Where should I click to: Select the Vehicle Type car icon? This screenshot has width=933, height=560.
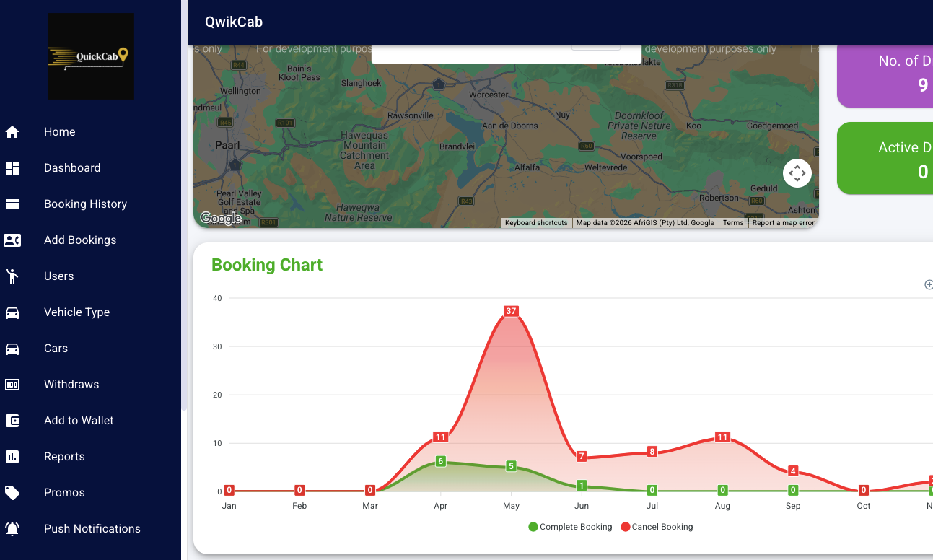click(12, 312)
